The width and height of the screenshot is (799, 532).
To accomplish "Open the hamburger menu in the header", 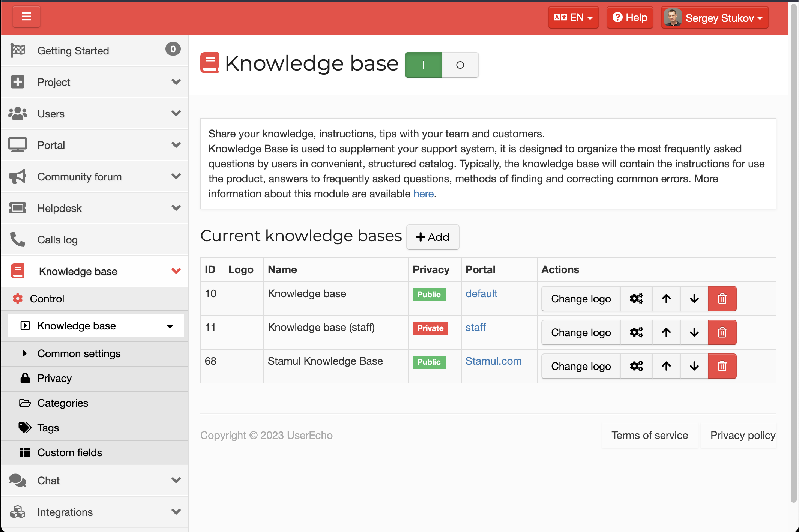I will 26,17.
